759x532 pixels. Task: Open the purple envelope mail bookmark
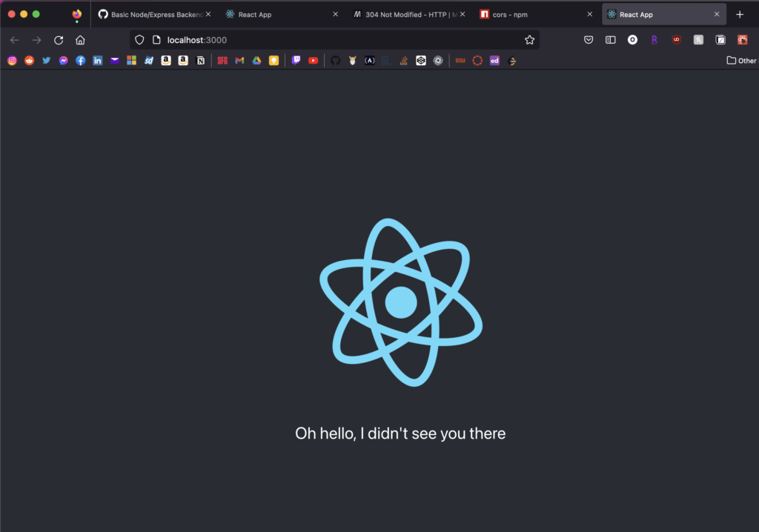click(115, 61)
